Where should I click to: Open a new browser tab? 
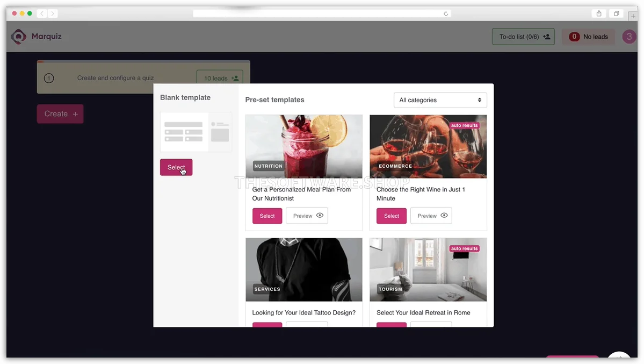(x=633, y=16)
